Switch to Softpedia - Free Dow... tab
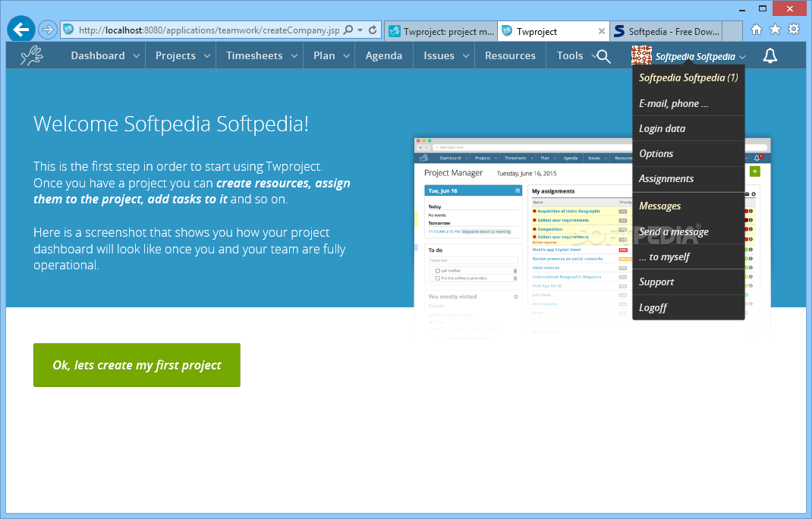Image resolution: width=812 pixels, height=519 pixels. coord(666,31)
